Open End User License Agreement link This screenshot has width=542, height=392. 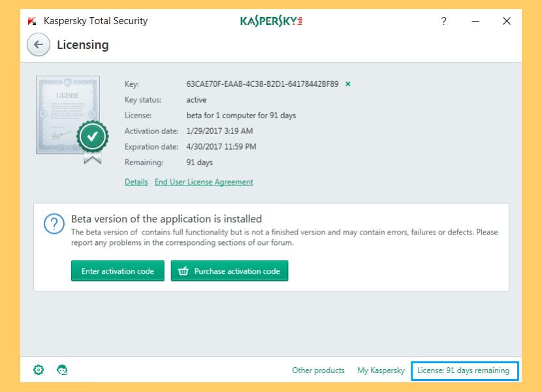point(204,182)
